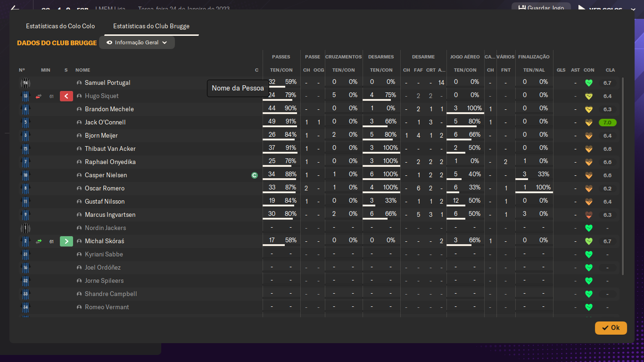
Task: Click Marcus Ingvartsen's condition heart icon
Action: (588, 215)
